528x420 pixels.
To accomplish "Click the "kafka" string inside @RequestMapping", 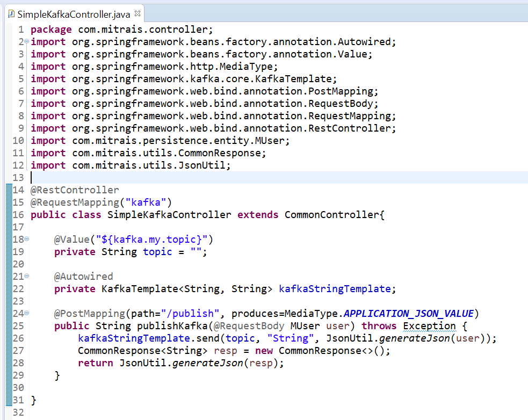I will click(x=145, y=202).
